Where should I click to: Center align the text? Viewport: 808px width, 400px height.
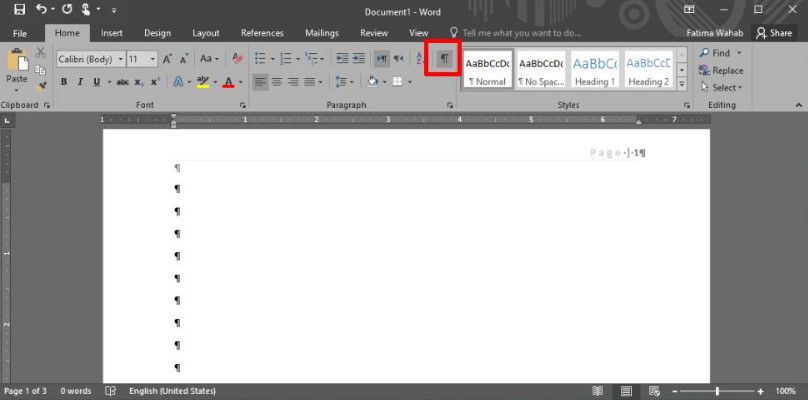(277, 82)
